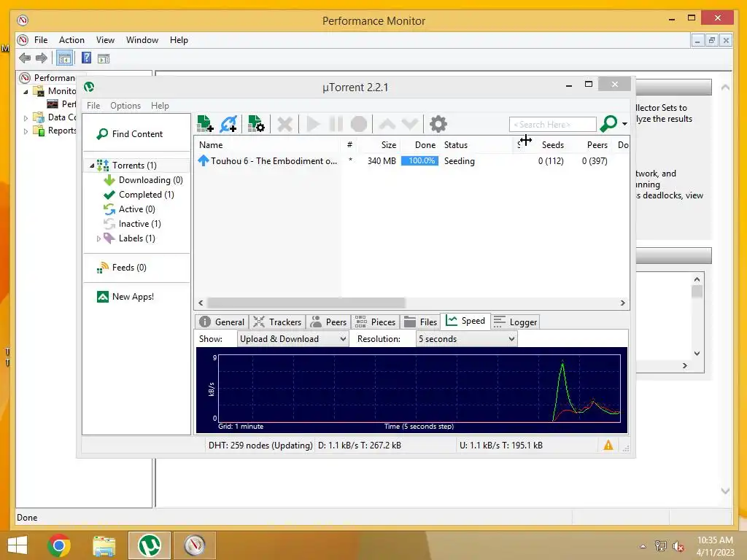Open File Explorer from taskbar
Viewport: 747px width, 560px height.
click(x=104, y=545)
